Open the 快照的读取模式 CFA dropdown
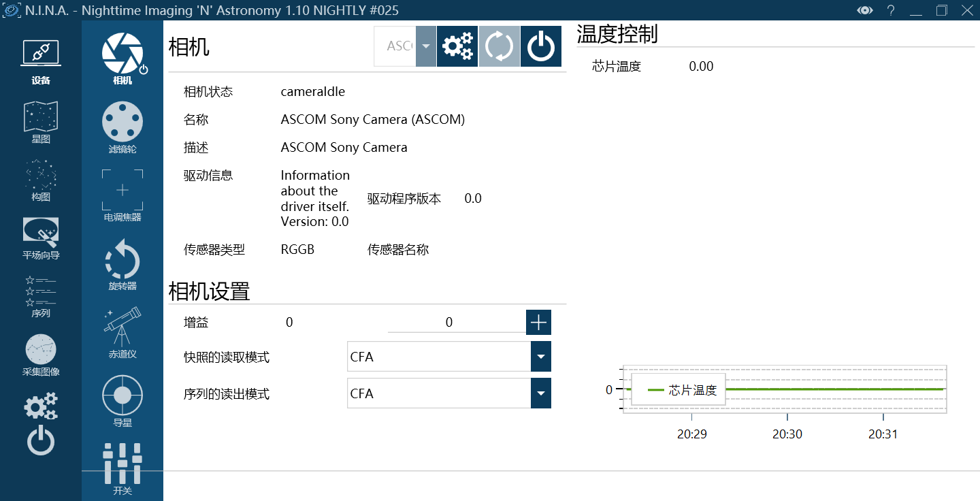The width and height of the screenshot is (980, 501). coord(449,357)
